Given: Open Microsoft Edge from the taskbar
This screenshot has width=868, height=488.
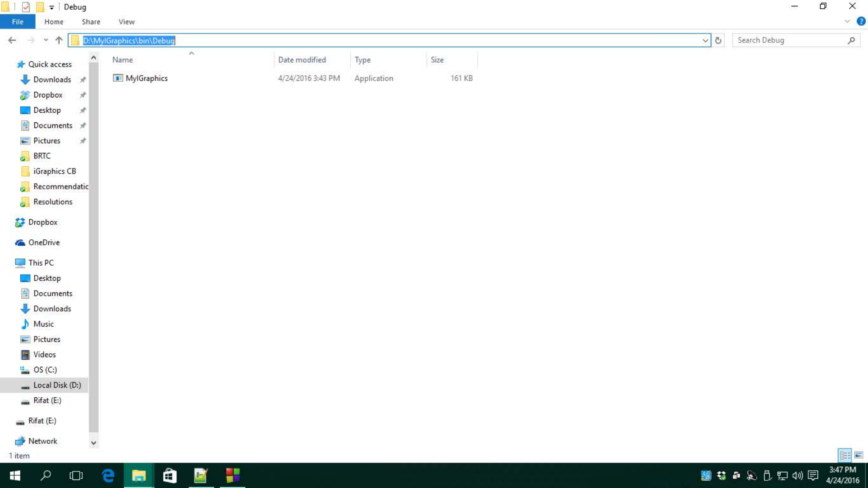Looking at the screenshot, I should coord(108,475).
